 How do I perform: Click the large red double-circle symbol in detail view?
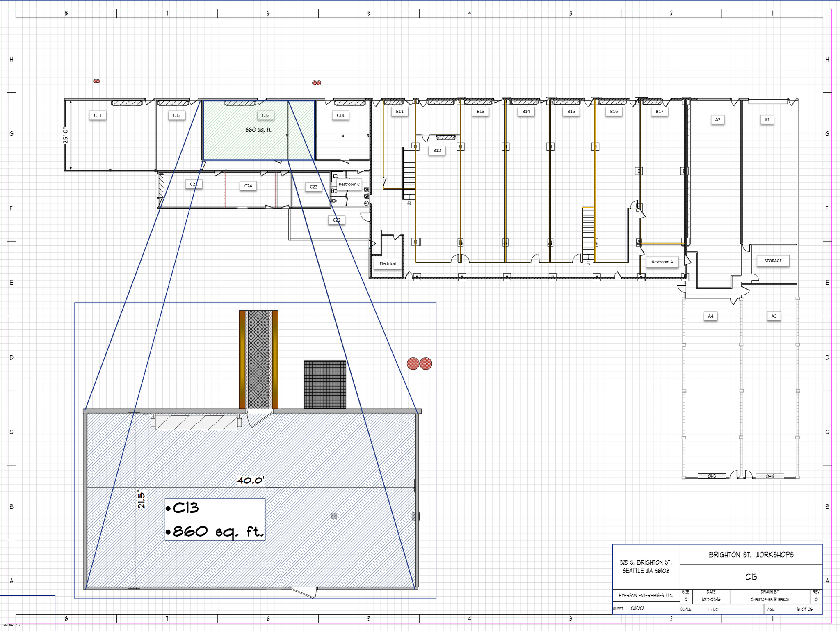pyautogui.click(x=419, y=364)
